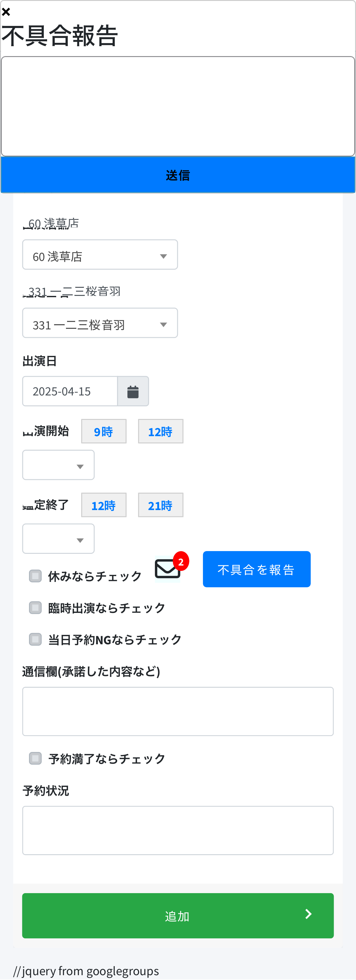356x980 pixels.
Task: Click the arrow icon on 追加 button
Action: click(x=308, y=914)
